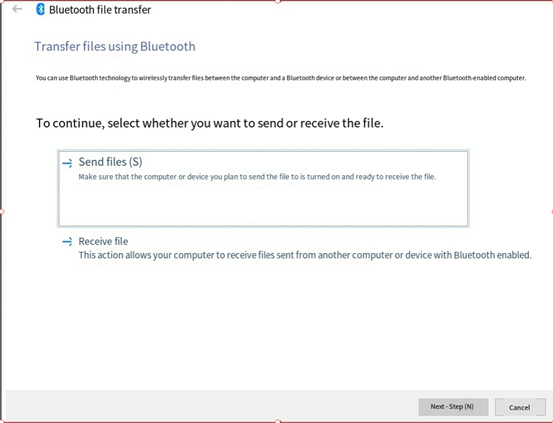Click the back arrow icon
This screenshot has height=423, width=553.
point(17,9)
